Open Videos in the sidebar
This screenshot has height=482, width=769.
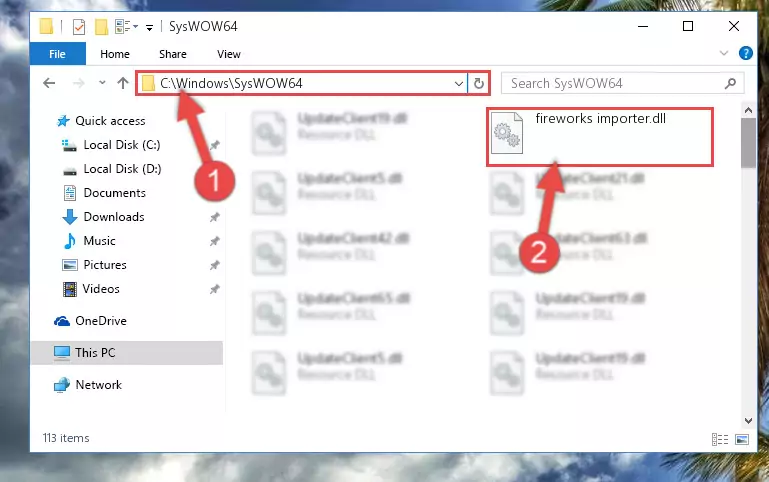[101, 289]
